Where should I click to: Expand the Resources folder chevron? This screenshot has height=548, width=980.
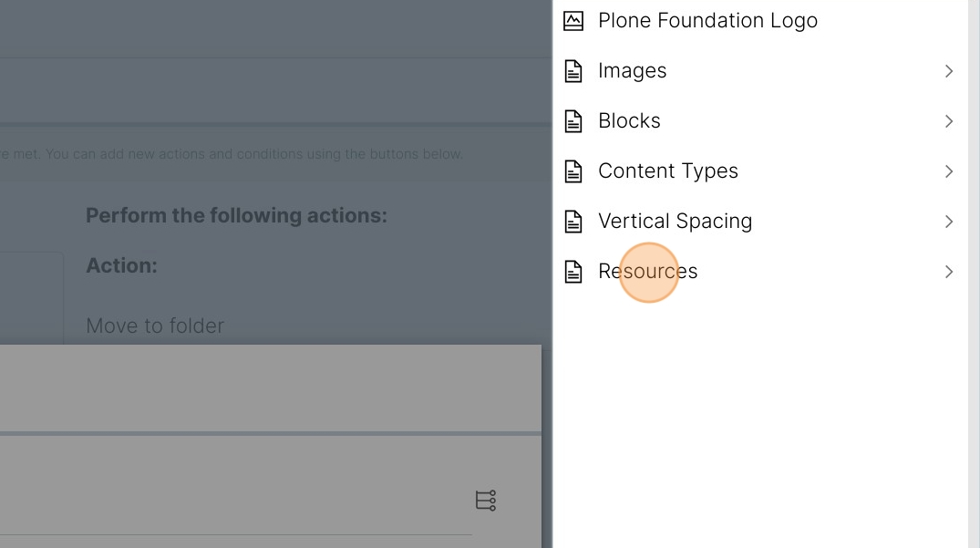pos(949,271)
